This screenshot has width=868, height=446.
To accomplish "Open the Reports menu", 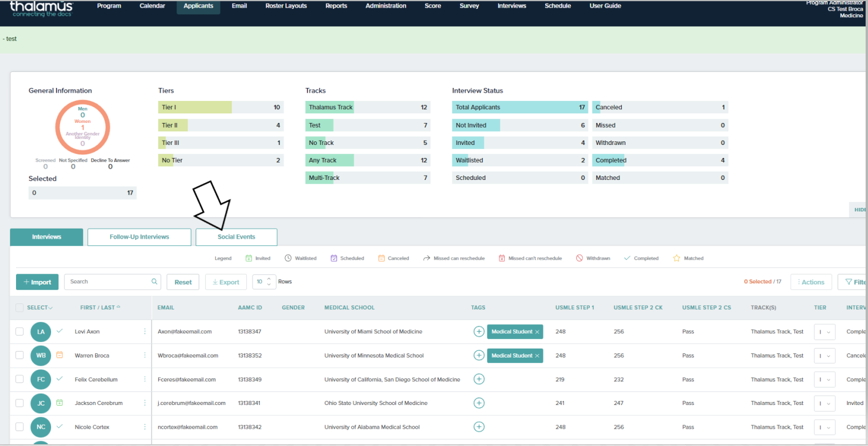I will (336, 6).
